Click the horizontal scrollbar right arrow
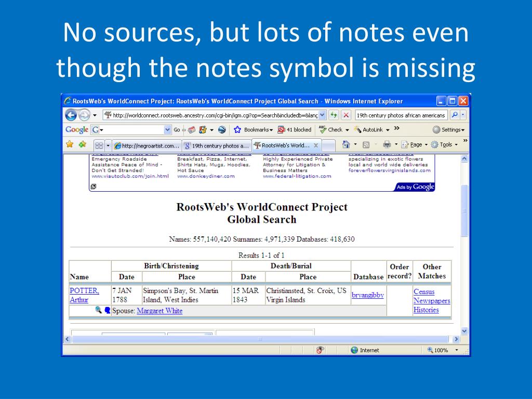The image size is (532, 399). 456,339
